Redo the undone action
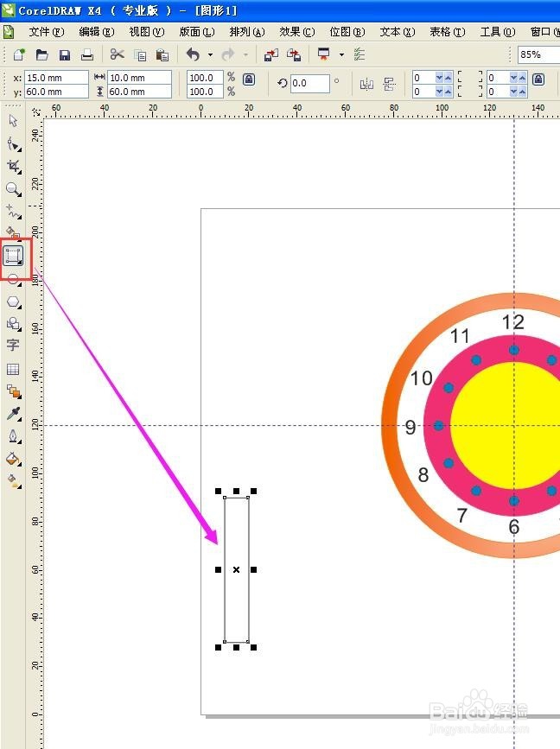This screenshot has height=749, width=560. (x=228, y=54)
